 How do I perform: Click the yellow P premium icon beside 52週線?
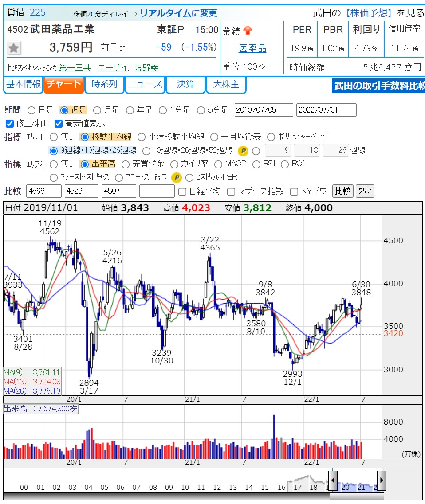(x=243, y=151)
